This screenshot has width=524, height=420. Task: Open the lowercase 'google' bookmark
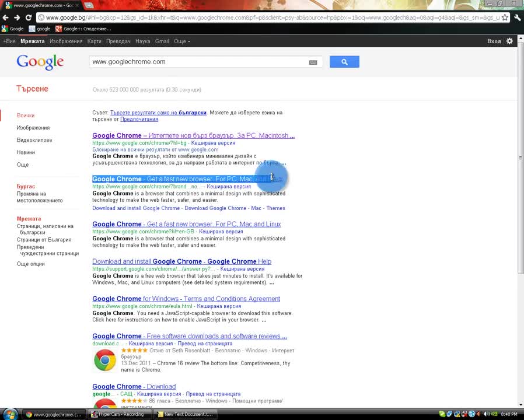click(40, 29)
